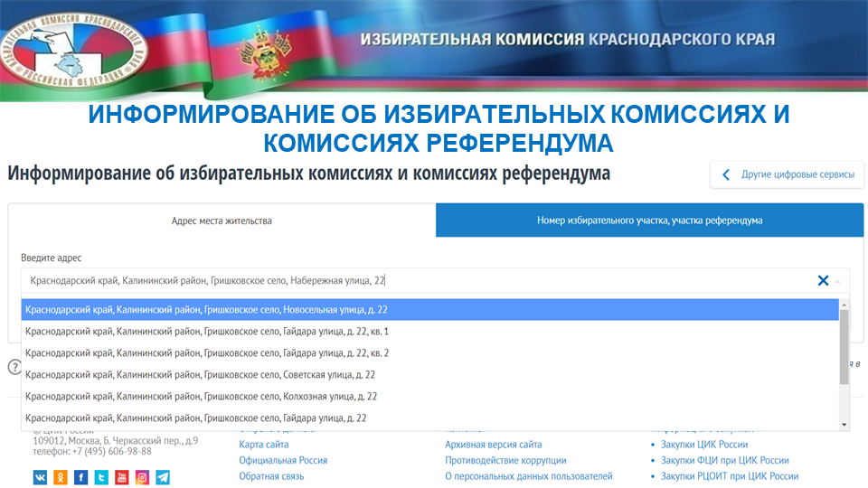Open Закупки ЦИК России link
The image size is (868, 488).
point(704,445)
